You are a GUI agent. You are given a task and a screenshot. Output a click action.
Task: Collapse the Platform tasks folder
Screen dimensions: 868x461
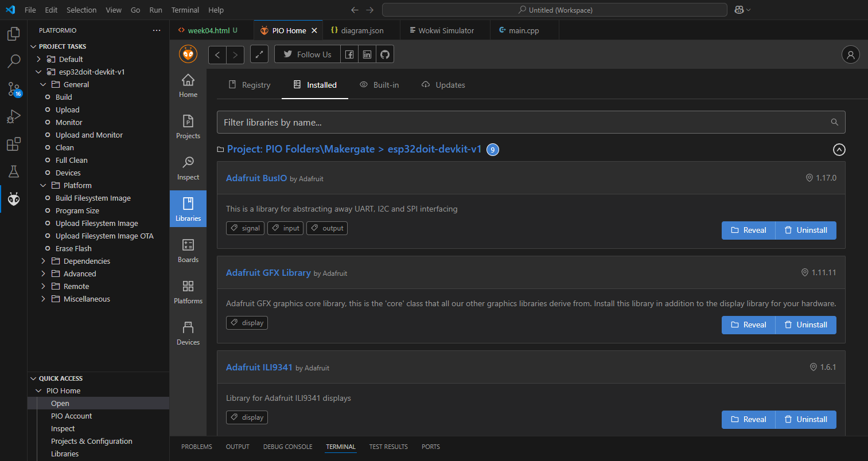(x=43, y=185)
